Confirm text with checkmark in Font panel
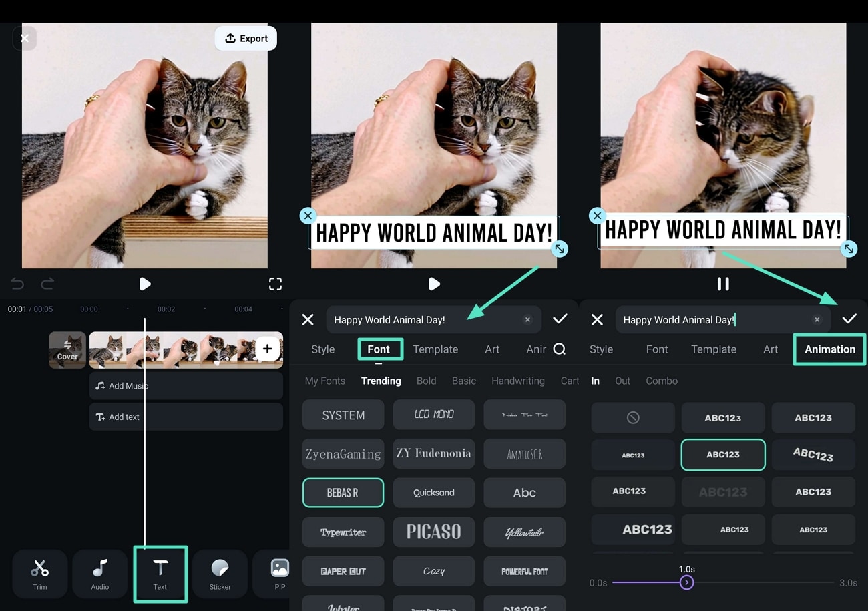This screenshot has width=868, height=611. [560, 319]
